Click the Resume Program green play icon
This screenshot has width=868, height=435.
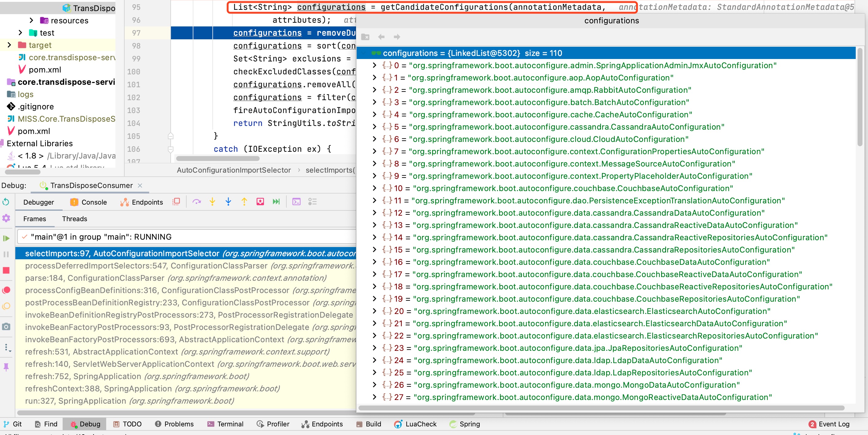click(x=6, y=238)
